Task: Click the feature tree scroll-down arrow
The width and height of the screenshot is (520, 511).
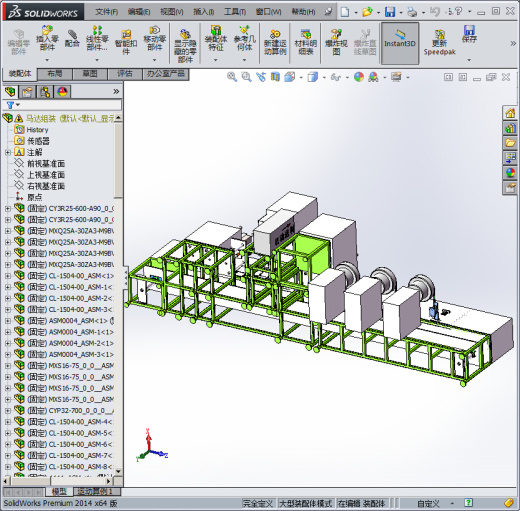Action: [x=118, y=471]
